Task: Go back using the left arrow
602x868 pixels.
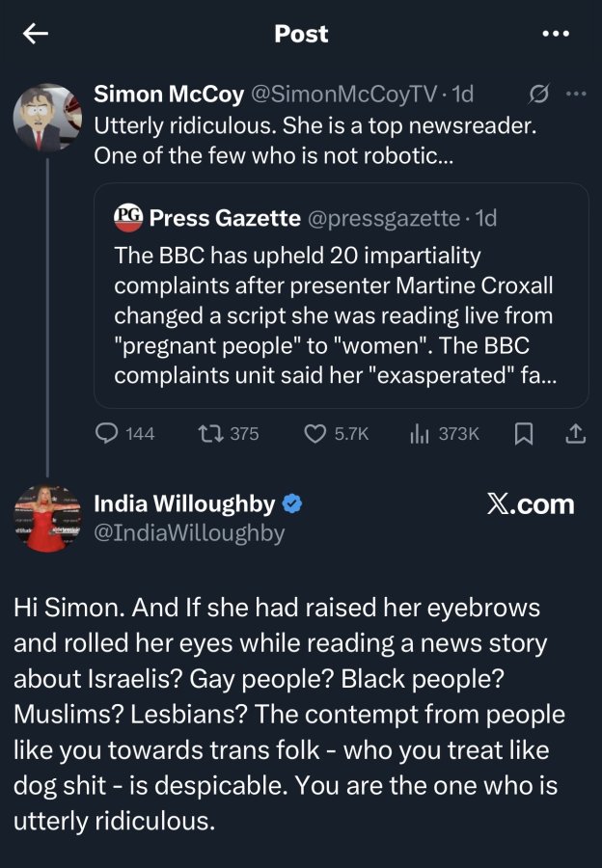Action: click(x=36, y=34)
